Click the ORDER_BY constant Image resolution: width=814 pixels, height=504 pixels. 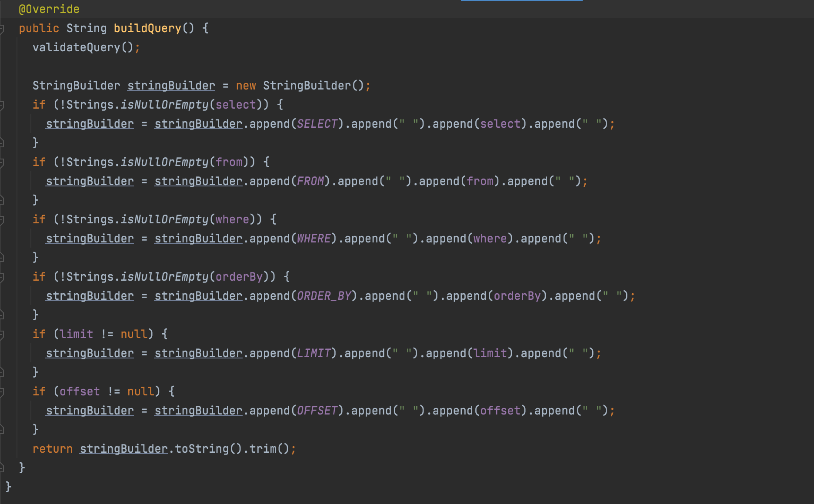point(324,296)
